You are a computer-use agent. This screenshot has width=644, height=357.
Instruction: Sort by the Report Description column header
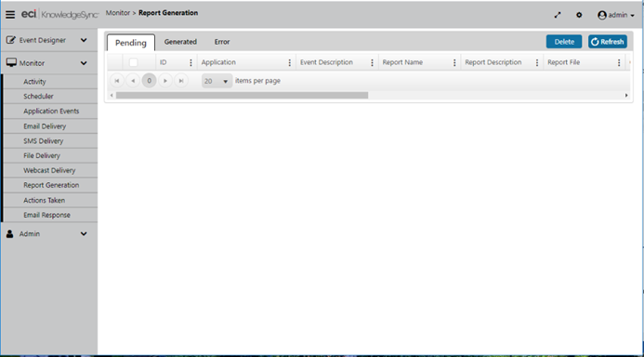(x=493, y=62)
